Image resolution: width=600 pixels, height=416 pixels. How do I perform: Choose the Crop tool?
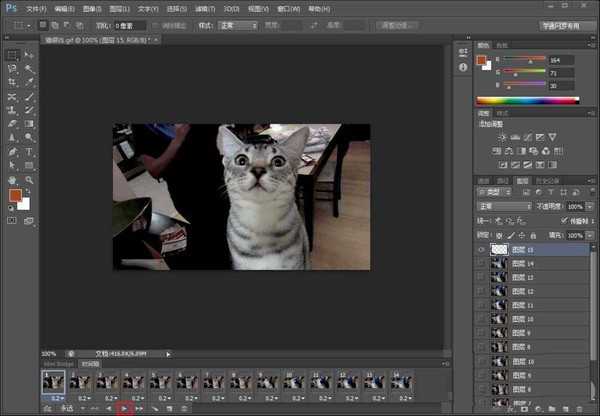tap(11, 82)
